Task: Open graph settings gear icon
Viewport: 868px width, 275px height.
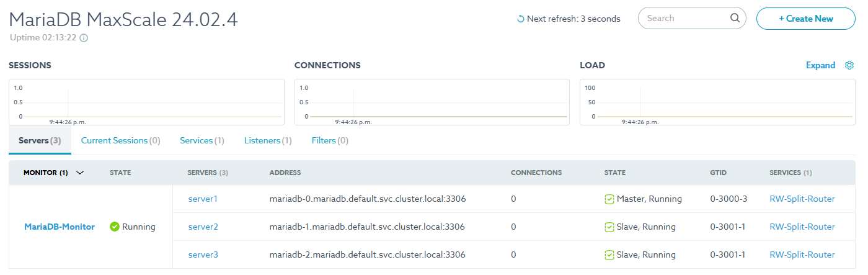Action: click(x=850, y=65)
